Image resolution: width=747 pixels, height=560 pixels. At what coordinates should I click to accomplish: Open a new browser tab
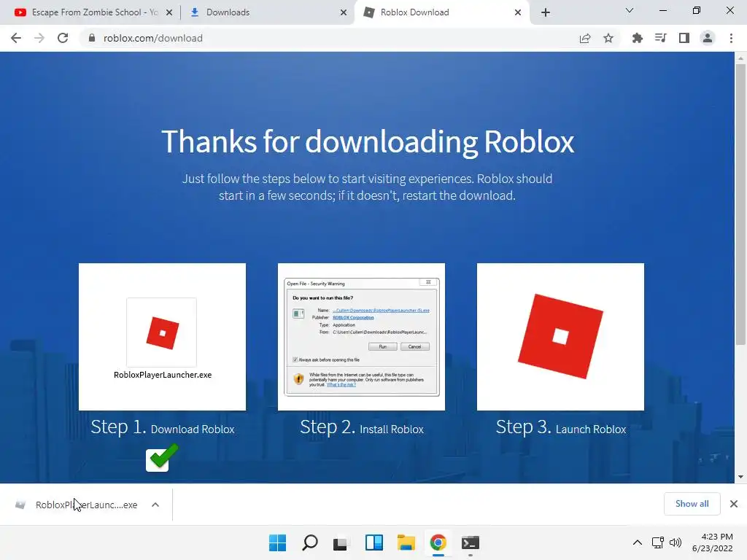[x=546, y=12]
